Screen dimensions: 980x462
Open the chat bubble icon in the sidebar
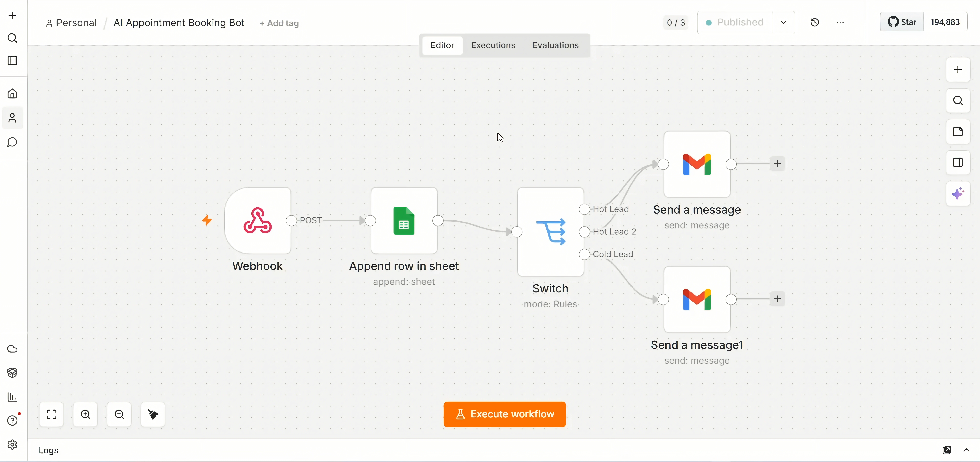[12, 142]
